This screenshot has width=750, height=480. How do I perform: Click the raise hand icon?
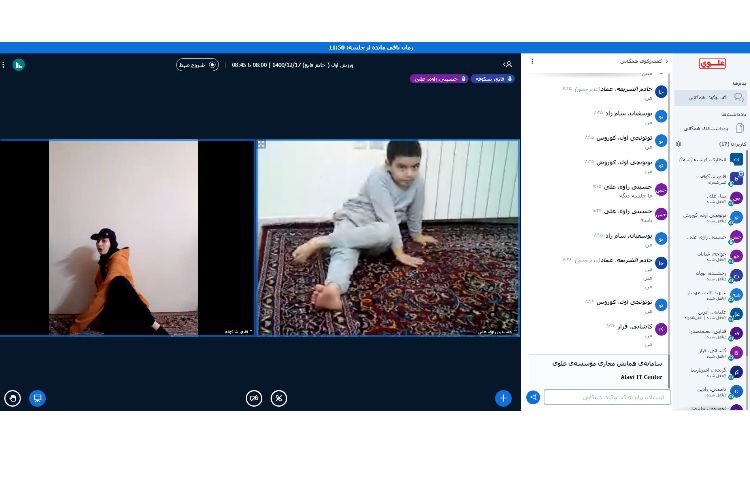[13, 398]
